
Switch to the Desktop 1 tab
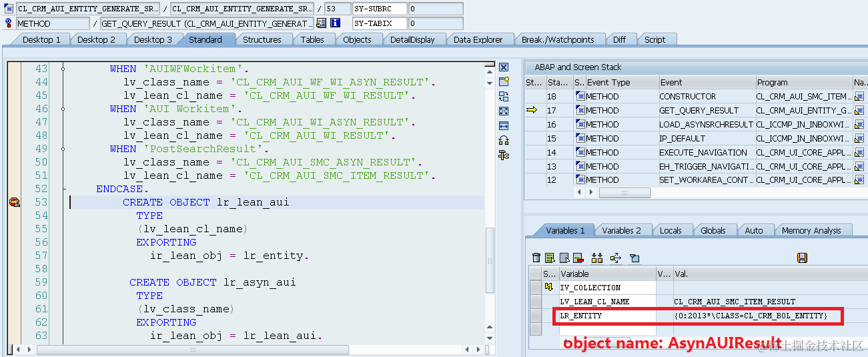[x=41, y=39]
